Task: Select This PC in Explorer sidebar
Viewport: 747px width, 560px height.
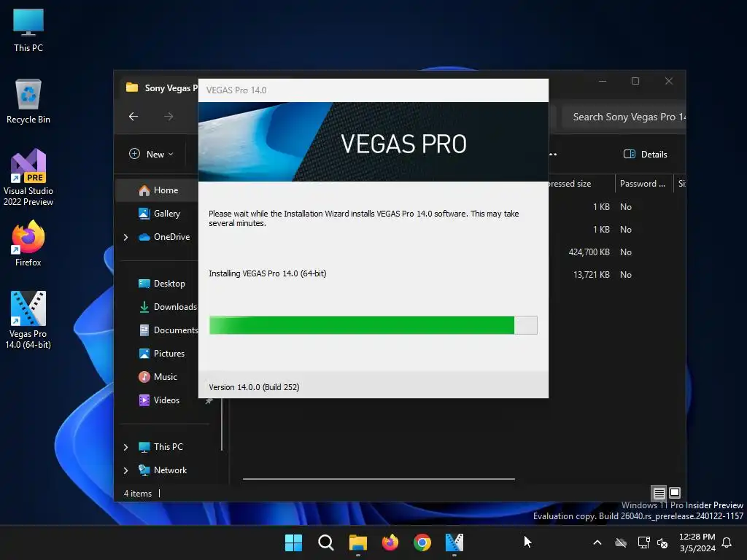Action: click(x=160, y=447)
